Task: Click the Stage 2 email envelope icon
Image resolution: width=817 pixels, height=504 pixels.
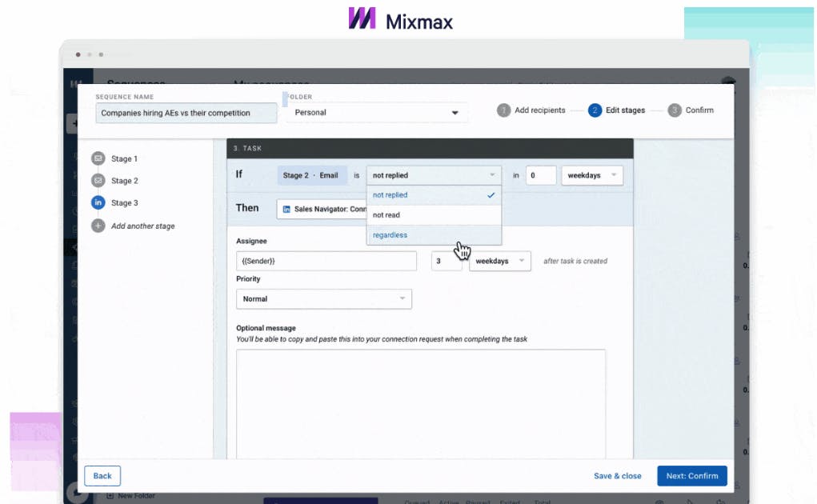Action: click(x=98, y=181)
